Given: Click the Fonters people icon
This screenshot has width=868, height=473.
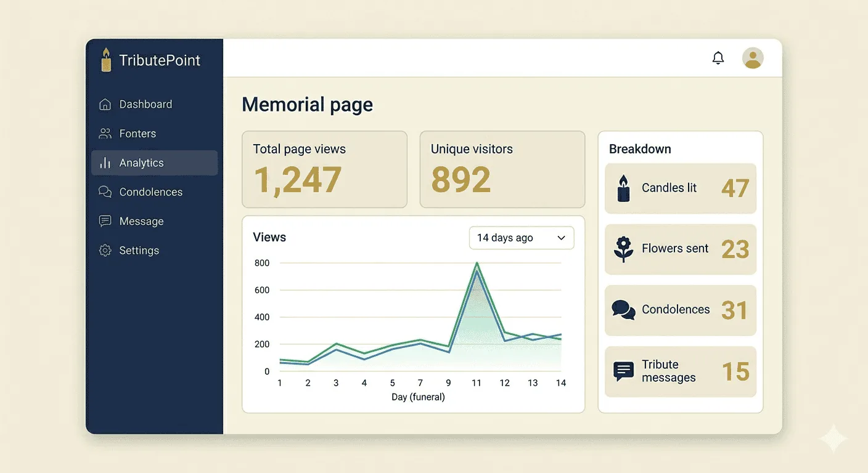Looking at the screenshot, I should 105,133.
